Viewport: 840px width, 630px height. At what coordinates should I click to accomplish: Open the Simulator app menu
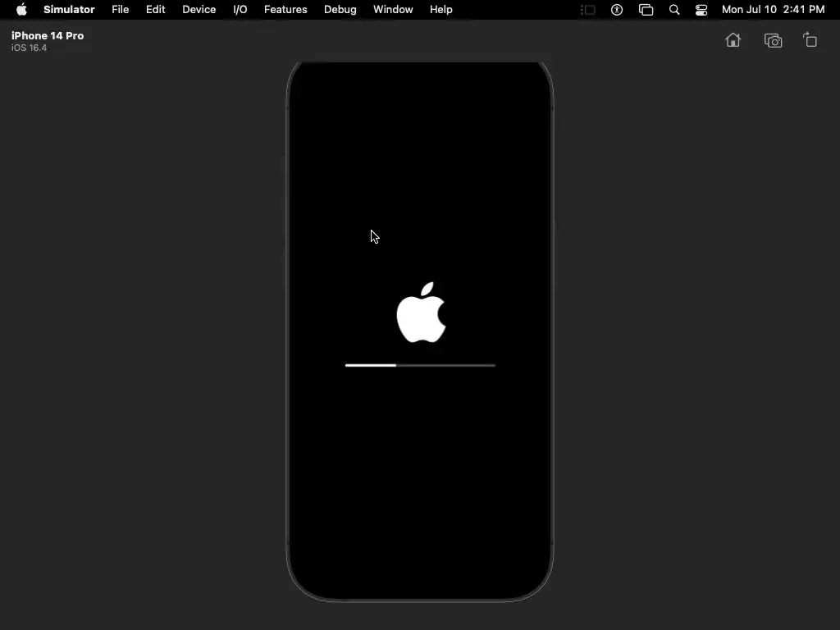click(69, 10)
